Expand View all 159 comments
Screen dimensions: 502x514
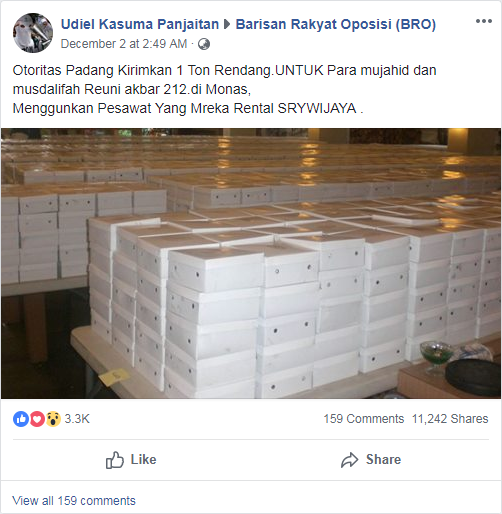tap(74, 501)
